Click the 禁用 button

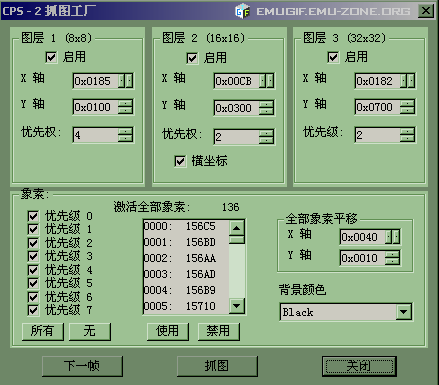218,331
